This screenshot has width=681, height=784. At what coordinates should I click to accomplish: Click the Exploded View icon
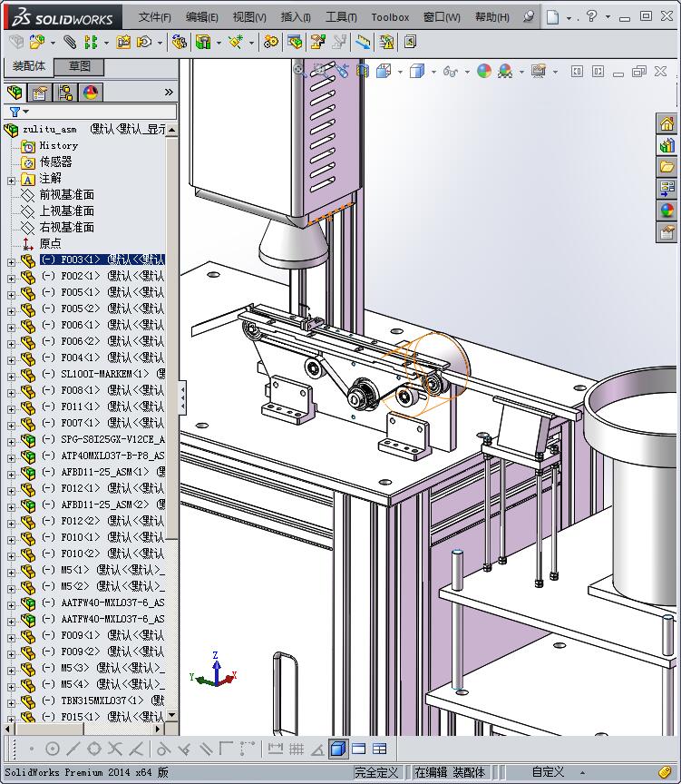(317, 42)
